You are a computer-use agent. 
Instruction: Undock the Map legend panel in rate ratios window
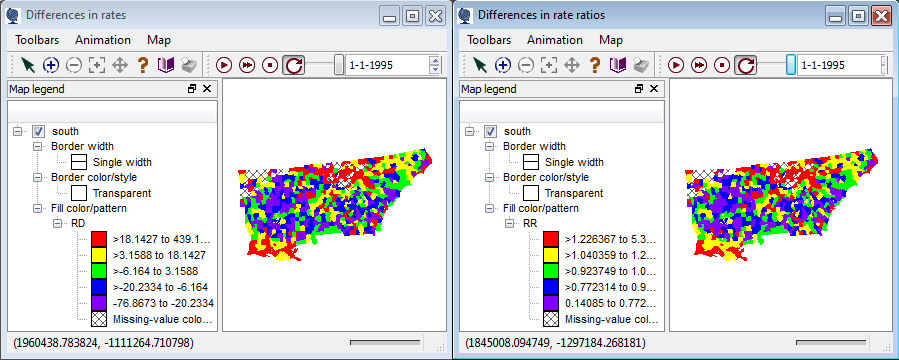point(639,89)
